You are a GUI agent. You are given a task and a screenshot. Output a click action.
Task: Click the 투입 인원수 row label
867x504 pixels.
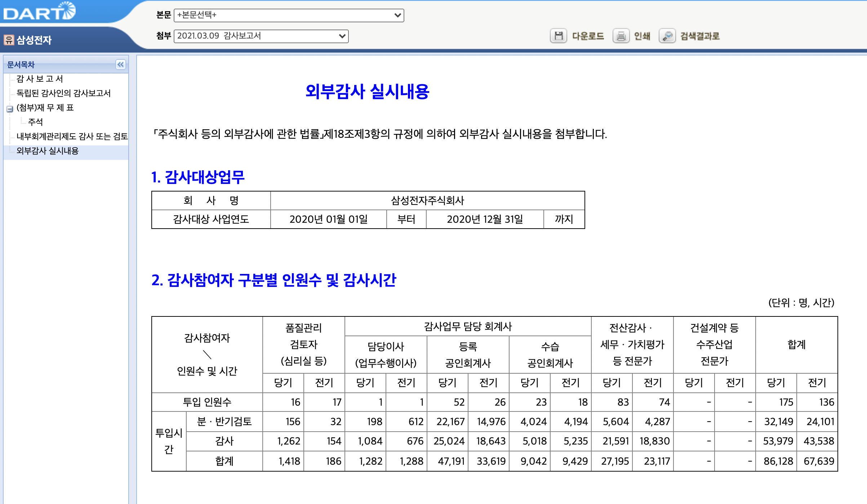[x=207, y=402]
